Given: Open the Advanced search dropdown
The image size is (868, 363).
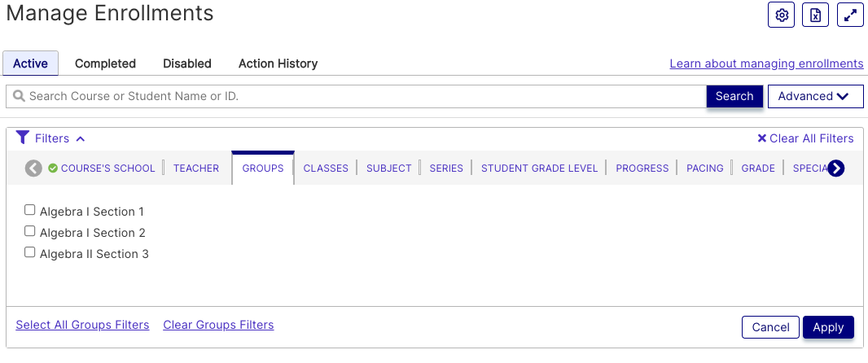Looking at the screenshot, I should [x=815, y=96].
